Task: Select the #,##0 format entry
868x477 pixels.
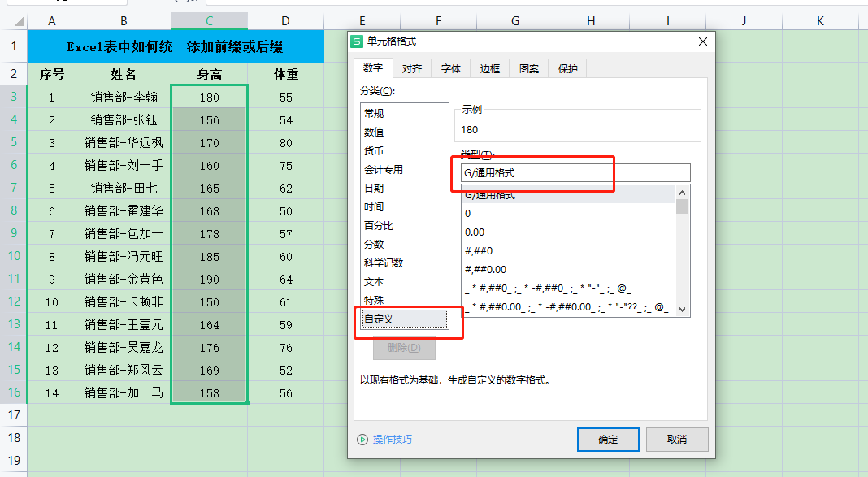Action: (x=568, y=250)
